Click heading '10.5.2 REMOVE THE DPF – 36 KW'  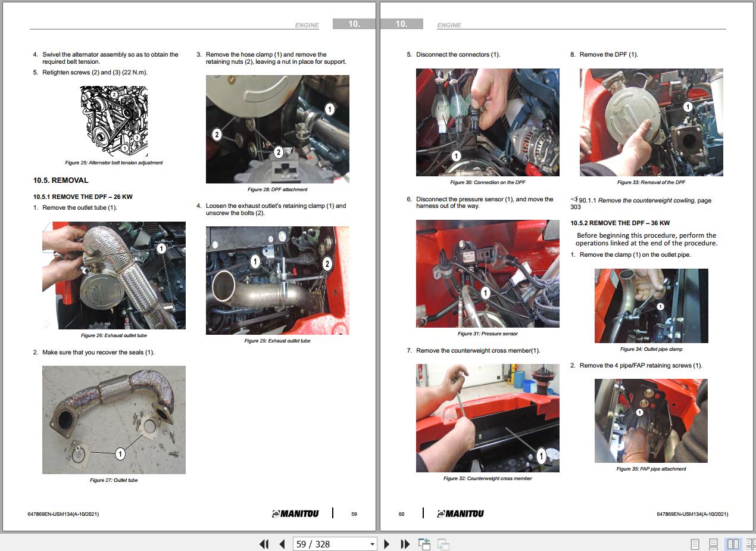click(620, 223)
